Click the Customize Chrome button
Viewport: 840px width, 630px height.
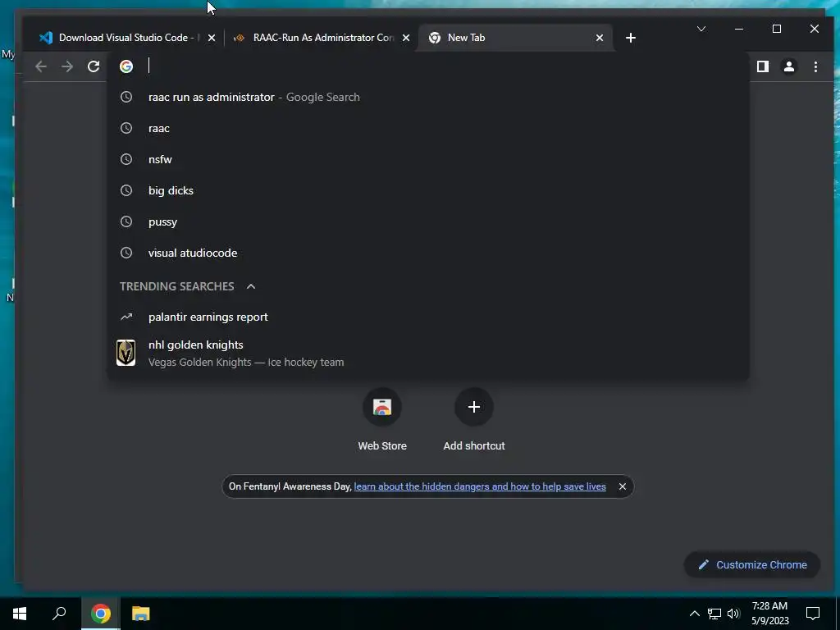click(752, 564)
